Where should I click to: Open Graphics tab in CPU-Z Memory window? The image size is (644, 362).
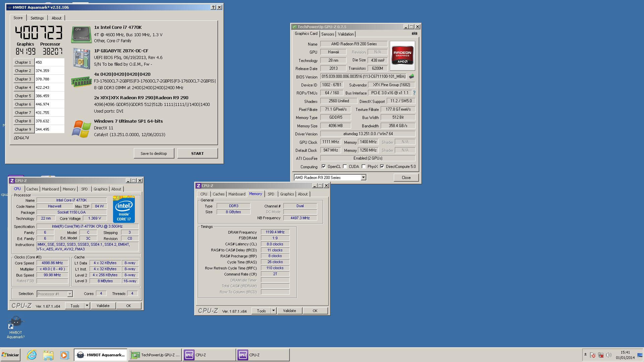pos(287,194)
